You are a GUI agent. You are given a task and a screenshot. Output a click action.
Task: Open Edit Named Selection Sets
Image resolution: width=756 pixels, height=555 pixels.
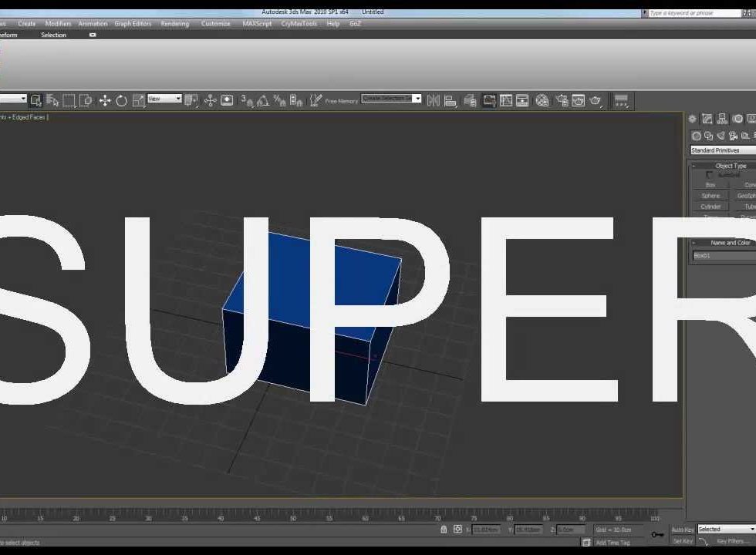tap(316, 101)
